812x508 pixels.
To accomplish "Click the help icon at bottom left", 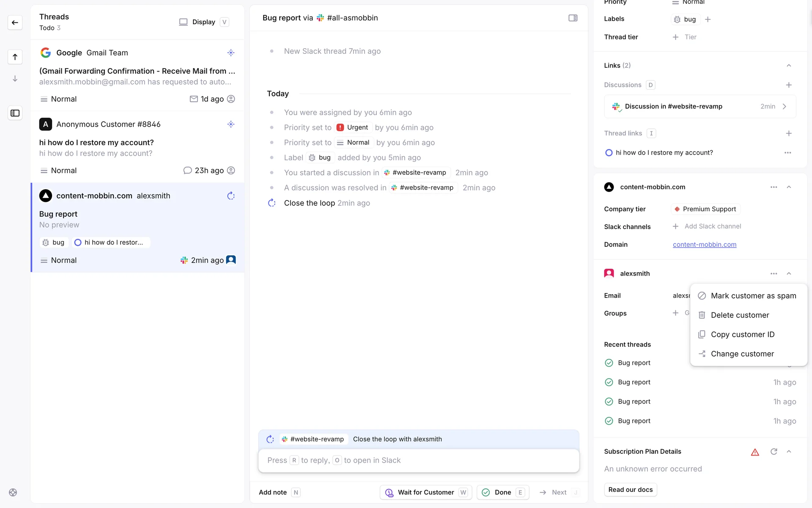I will pos(13,492).
